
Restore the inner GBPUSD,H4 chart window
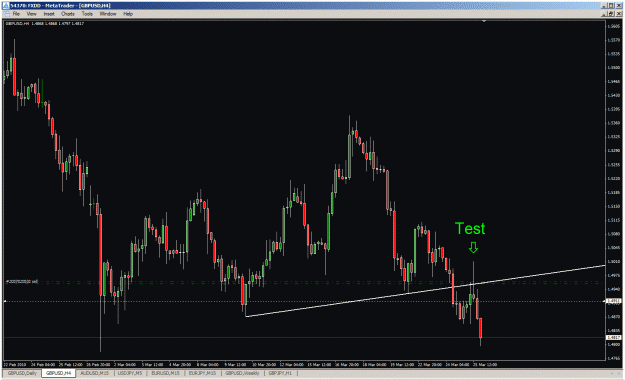(611, 14)
